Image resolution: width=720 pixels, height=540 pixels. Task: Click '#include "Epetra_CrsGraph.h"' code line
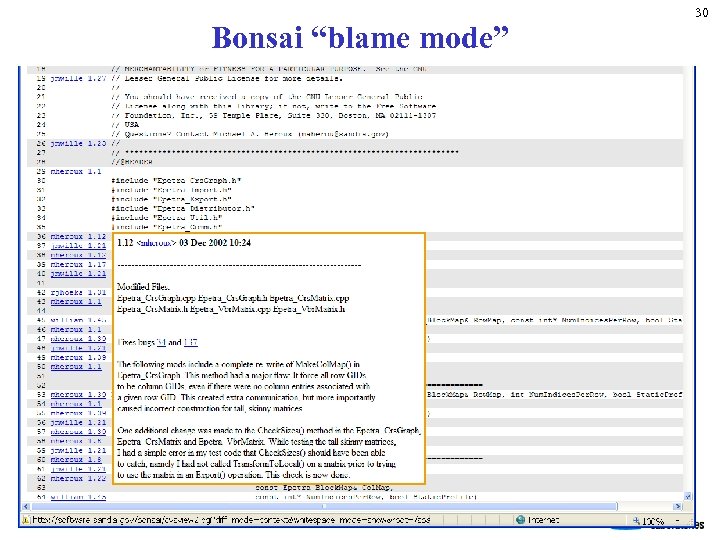(176, 180)
